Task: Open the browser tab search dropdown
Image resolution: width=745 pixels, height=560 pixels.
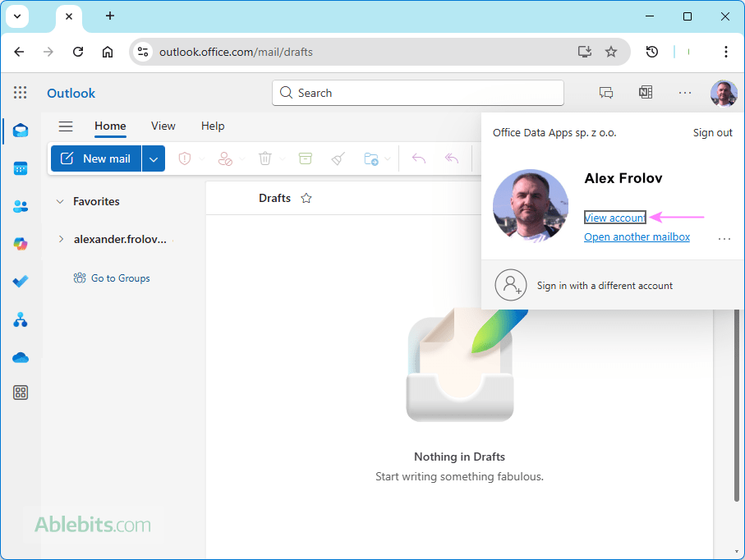Action: [x=17, y=16]
